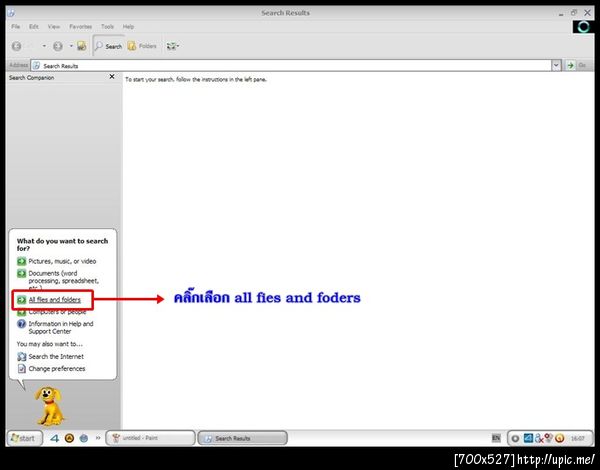Click the system clock 16:07
This screenshot has height=470, width=600.
[x=578, y=439]
